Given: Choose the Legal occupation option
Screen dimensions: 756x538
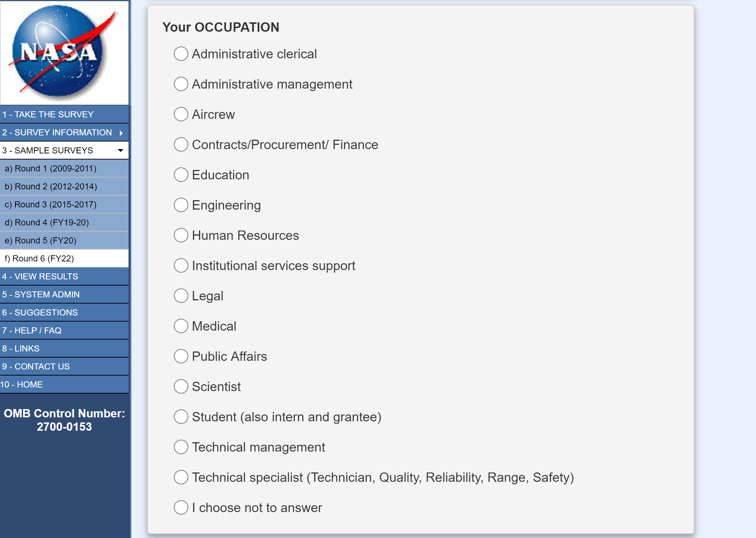Looking at the screenshot, I should coord(181,296).
